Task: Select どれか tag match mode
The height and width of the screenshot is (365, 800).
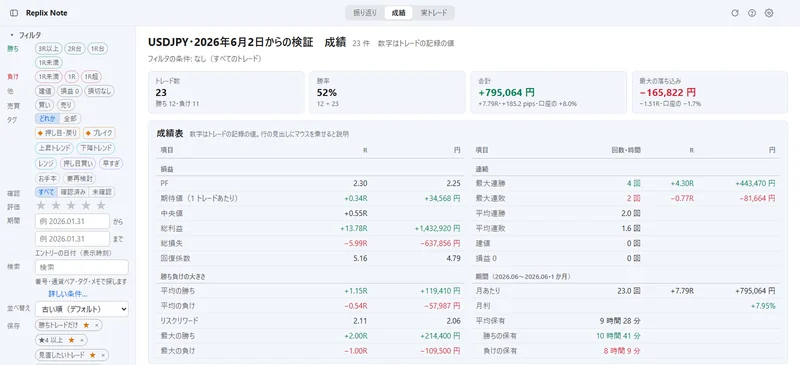Action: click(47, 118)
